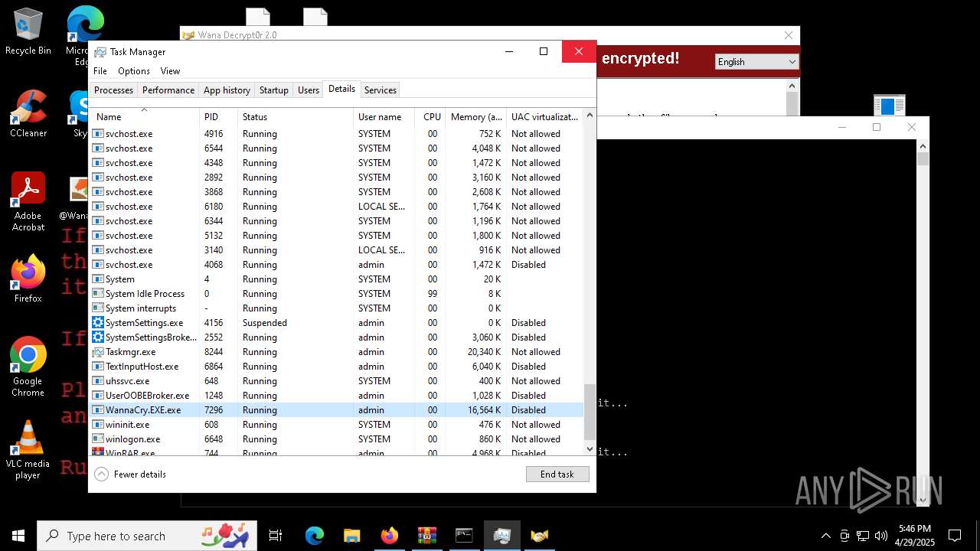
Task: Select the UserOOBEBroker.exe row
Action: pyautogui.click(x=337, y=396)
